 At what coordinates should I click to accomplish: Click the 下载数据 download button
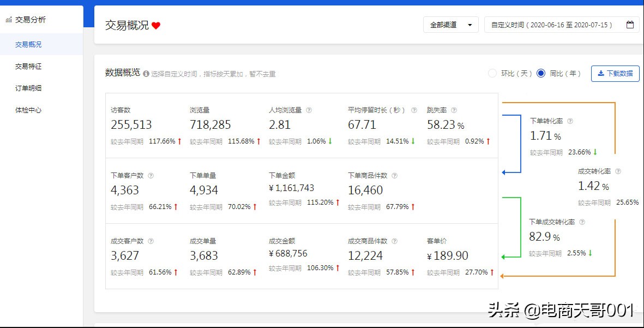pyautogui.click(x=615, y=73)
